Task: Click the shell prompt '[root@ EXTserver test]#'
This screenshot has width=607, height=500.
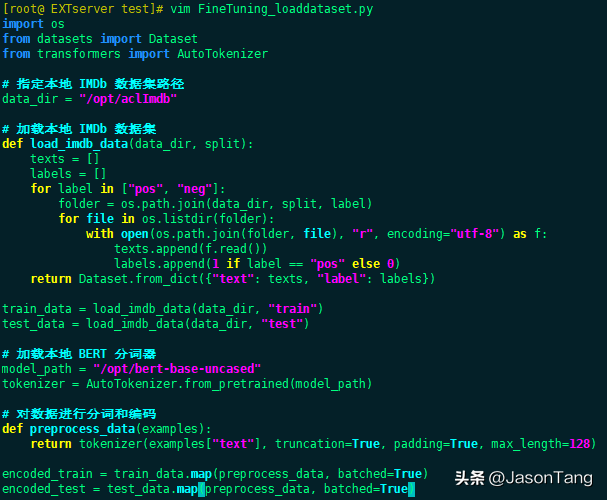Action: pos(83,9)
